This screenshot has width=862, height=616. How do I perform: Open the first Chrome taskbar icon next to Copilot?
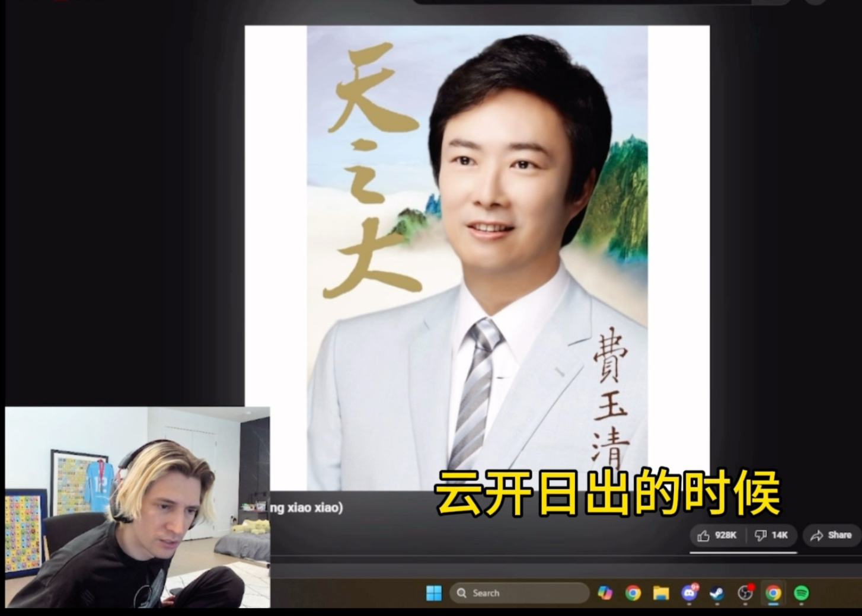click(633, 593)
